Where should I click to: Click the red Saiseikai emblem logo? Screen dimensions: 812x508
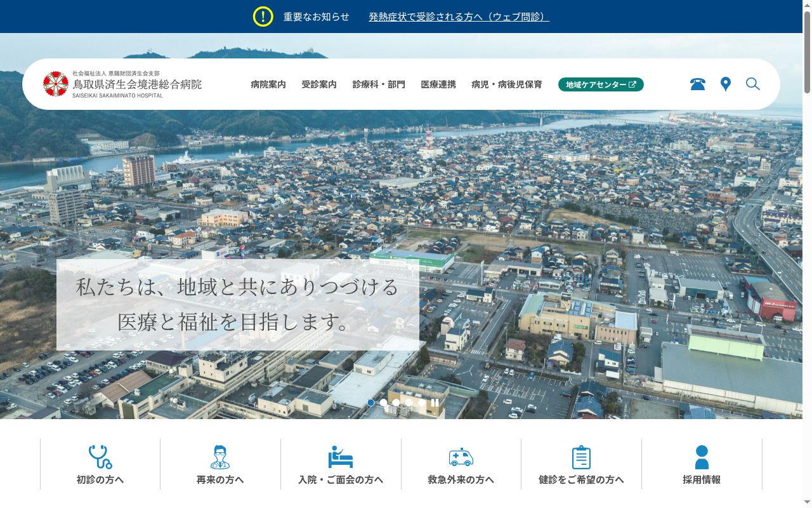(x=56, y=84)
